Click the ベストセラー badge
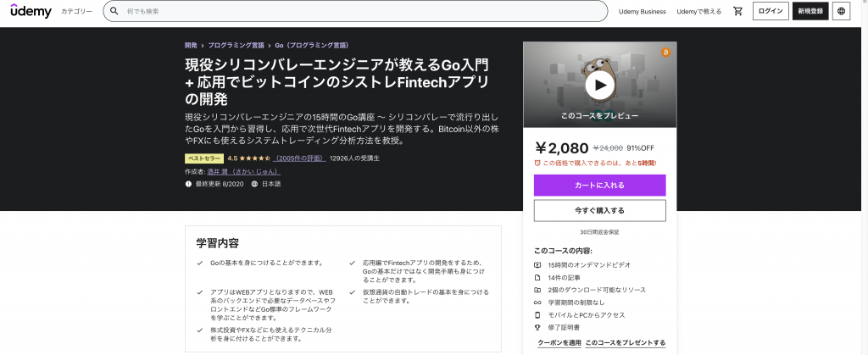The height and width of the screenshot is (355, 868). [x=204, y=158]
